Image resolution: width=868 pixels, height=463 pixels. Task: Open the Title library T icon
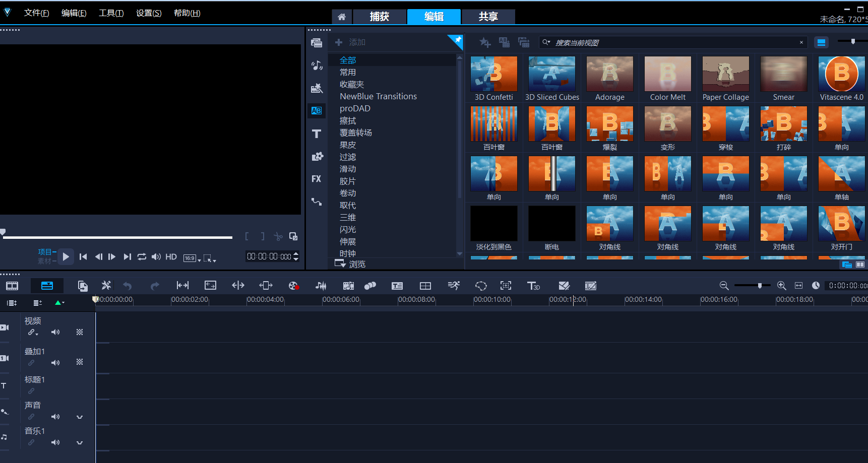pyautogui.click(x=317, y=134)
